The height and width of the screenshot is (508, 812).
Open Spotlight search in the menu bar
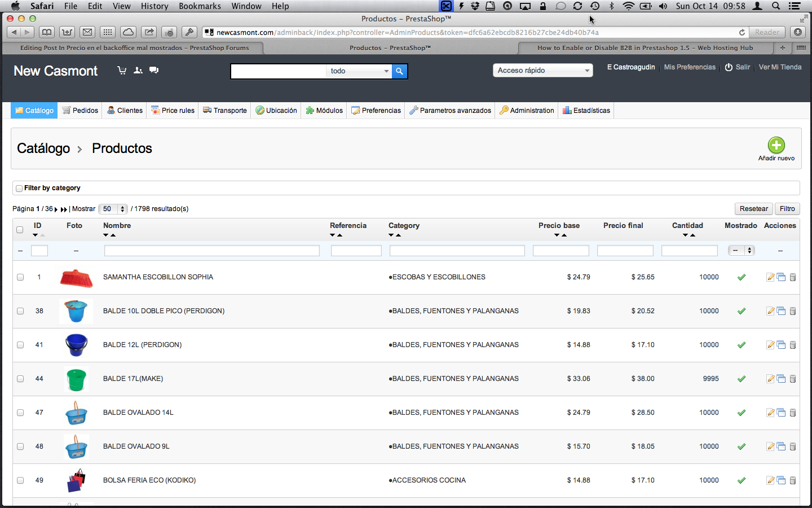776,6
